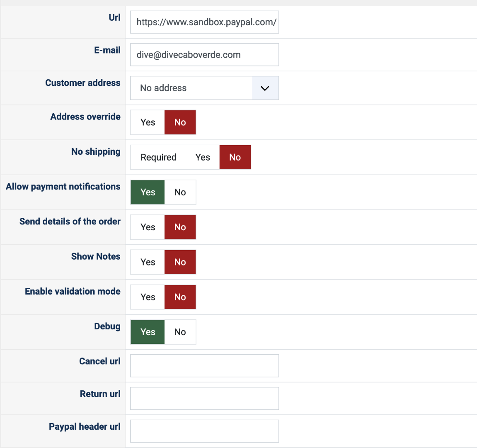Select No for No shipping

click(235, 157)
